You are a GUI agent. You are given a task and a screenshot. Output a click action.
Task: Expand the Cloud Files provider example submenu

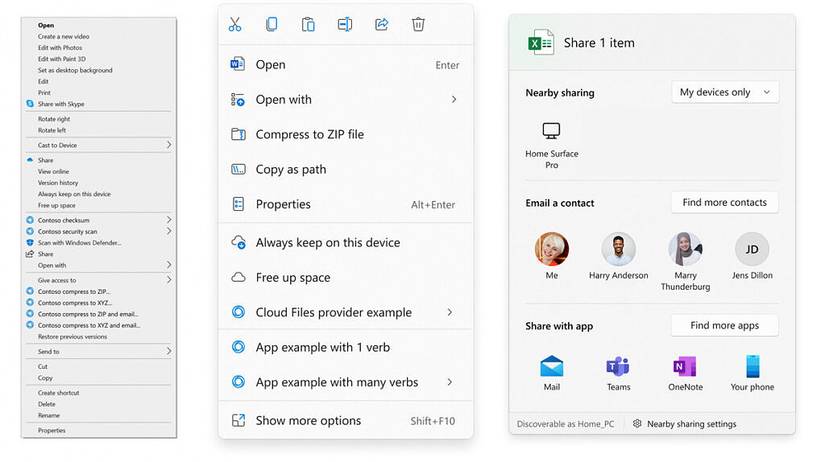click(x=449, y=313)
